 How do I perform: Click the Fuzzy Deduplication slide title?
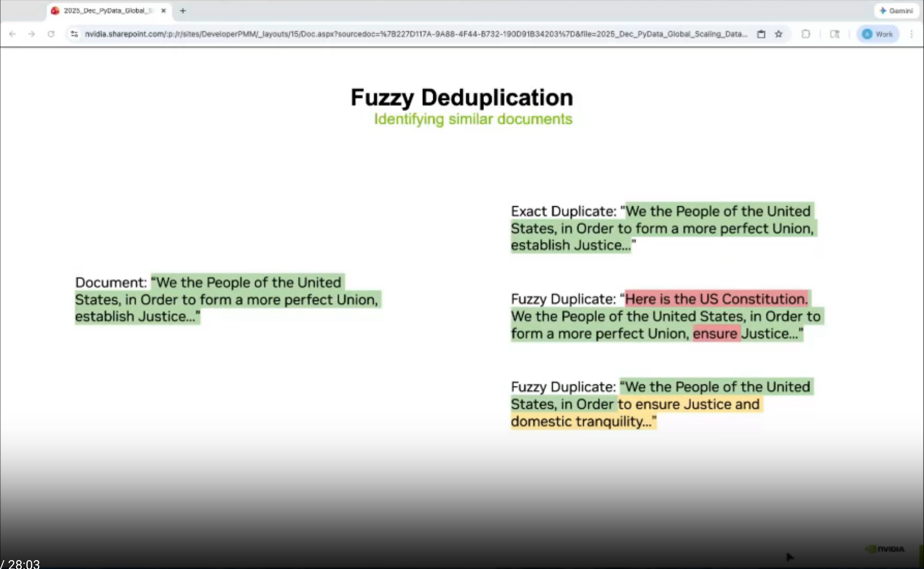click(461, 98)
